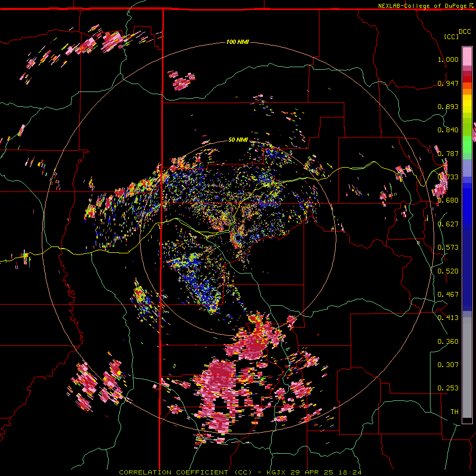Click the 0.947 legend value

click(448, 83)
